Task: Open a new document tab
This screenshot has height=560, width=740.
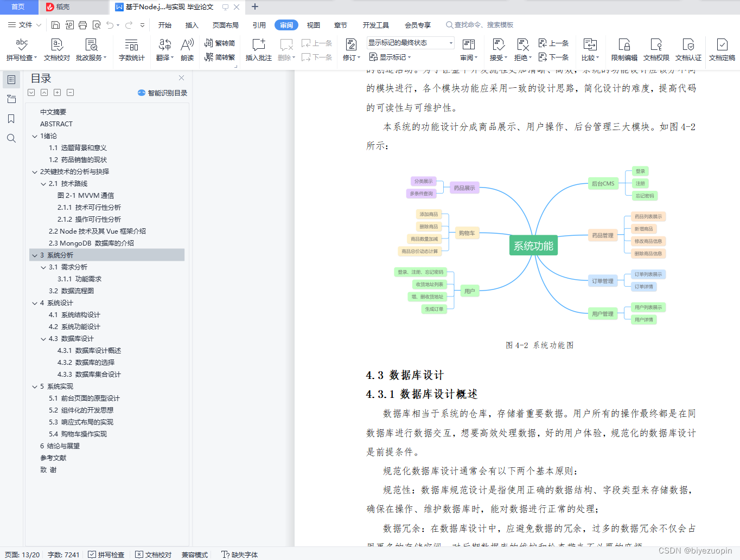Action: tap(255, 7)
